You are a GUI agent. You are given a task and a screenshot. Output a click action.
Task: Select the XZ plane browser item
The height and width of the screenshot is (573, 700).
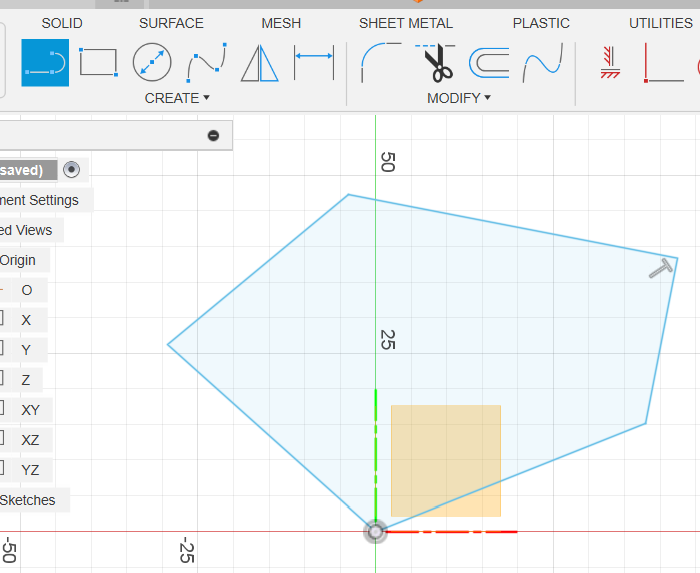(30, 440)
